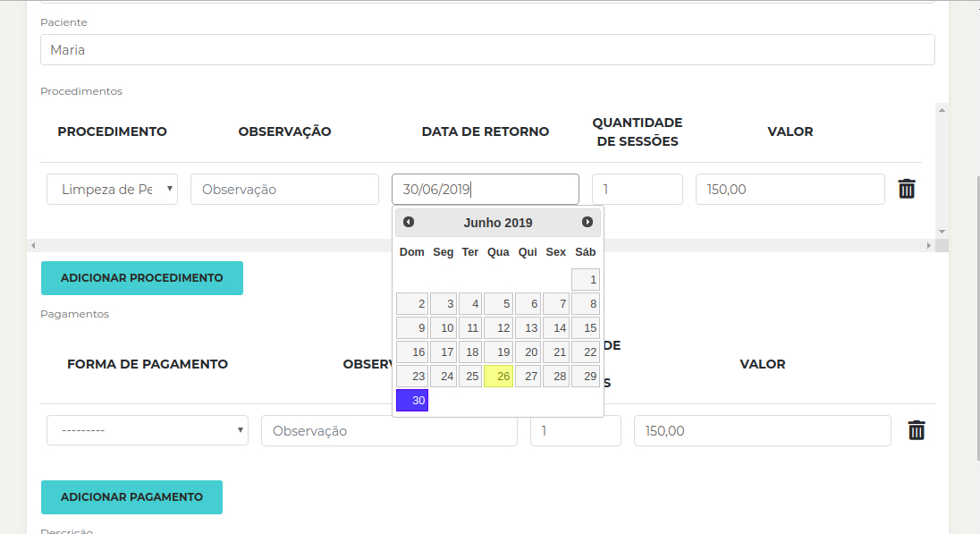
Task: Go to previous month in calendar
Action: (x=409, y=222)
